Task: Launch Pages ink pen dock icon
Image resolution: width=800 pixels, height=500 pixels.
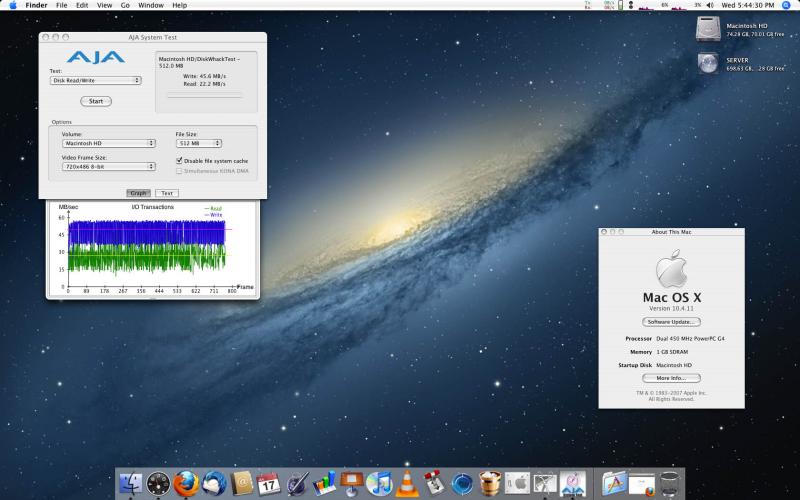Action: coord(297,483)
